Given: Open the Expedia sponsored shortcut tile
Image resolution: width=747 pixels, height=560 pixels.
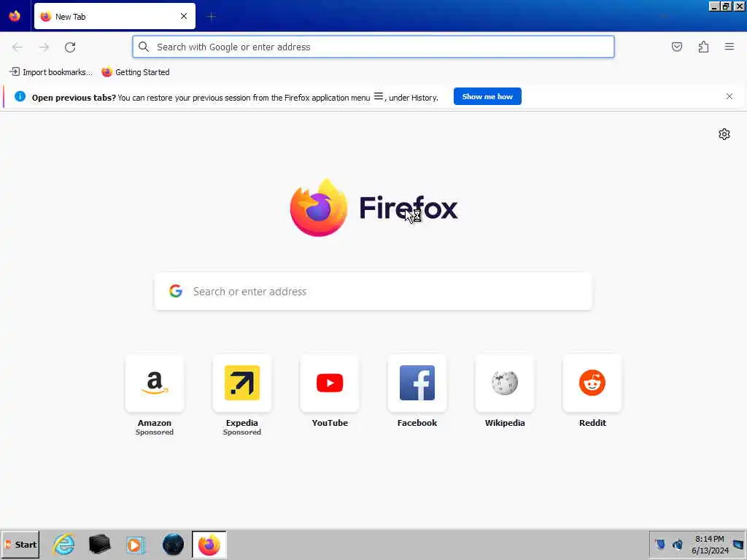Looking at the screenshot, I should coord(242,394).
